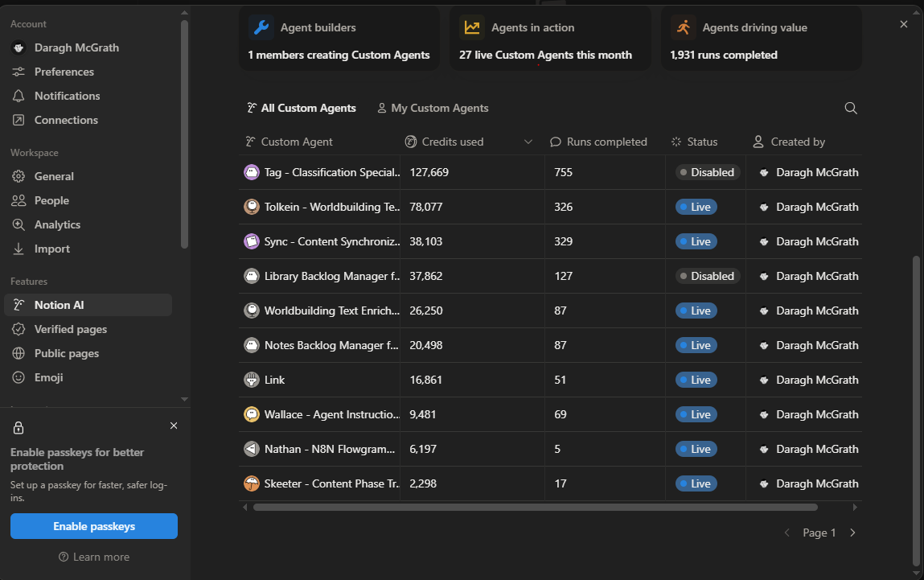Click Enable passkeys button

click(94, 526)
